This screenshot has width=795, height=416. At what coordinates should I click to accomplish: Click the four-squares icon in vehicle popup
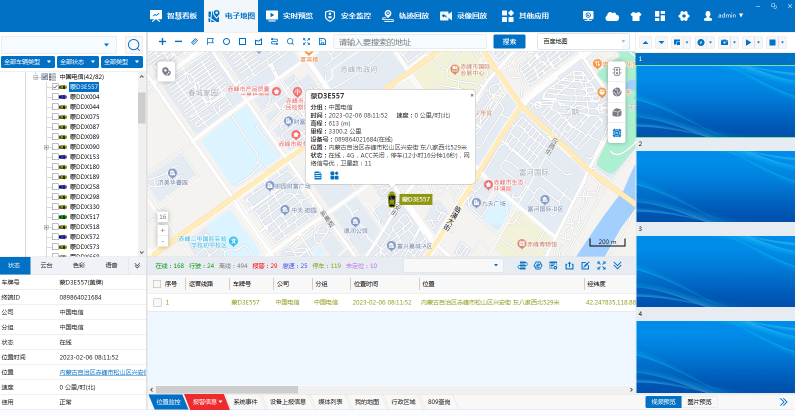335,175
